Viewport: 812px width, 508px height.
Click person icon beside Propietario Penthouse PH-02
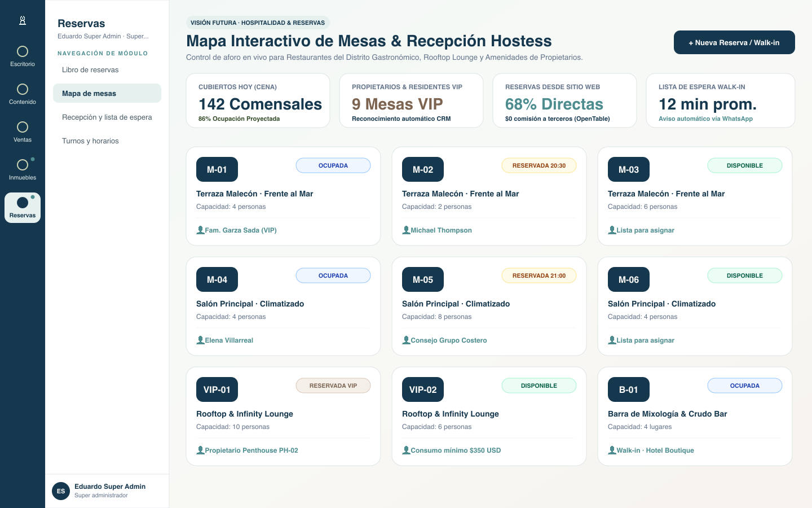pos(200,450)
